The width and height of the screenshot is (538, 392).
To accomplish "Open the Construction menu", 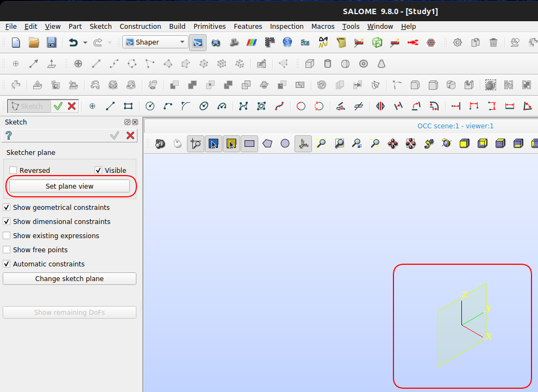I will pos(140,27).
